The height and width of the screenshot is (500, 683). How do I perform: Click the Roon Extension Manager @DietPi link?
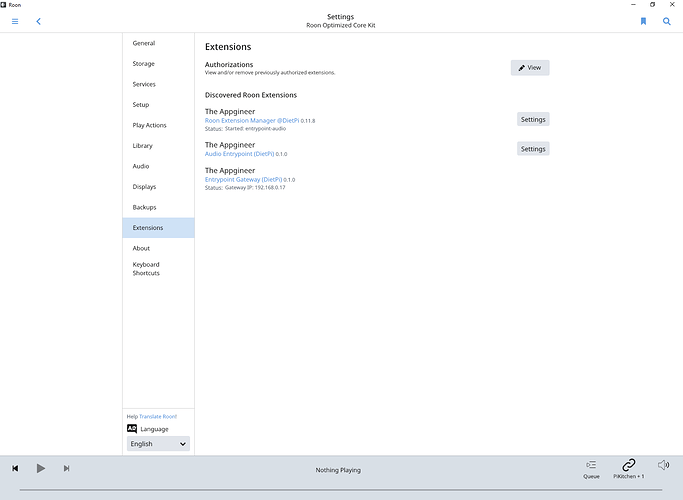(x=252, y=121)
